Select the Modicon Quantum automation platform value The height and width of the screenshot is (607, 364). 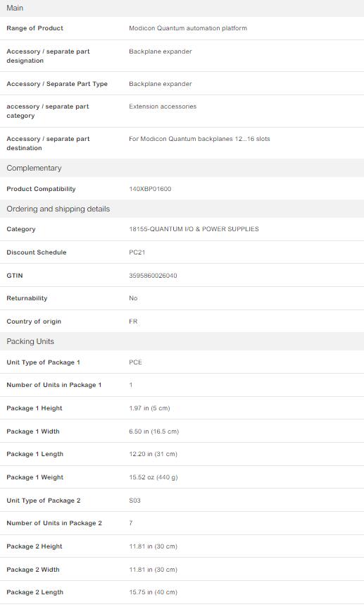188,28
